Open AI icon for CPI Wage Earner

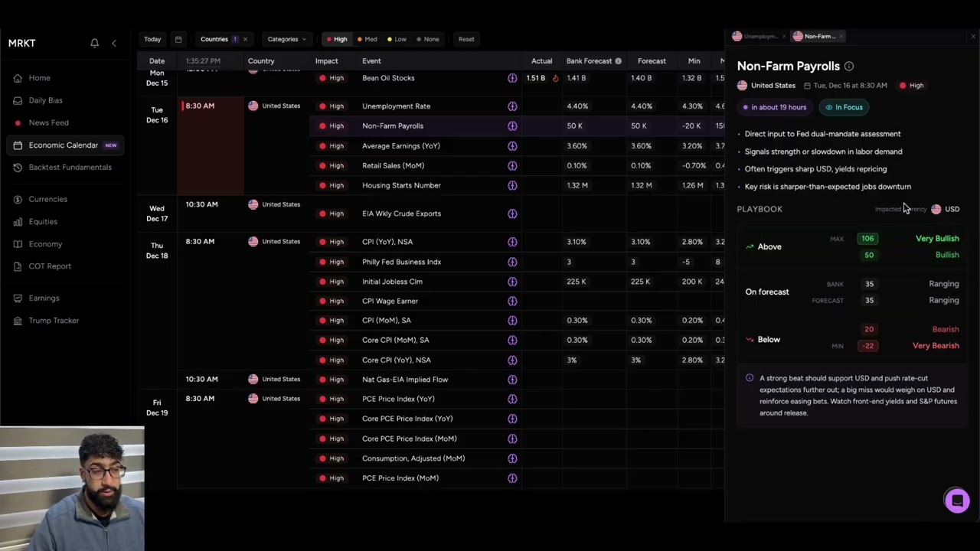(512, 302)
